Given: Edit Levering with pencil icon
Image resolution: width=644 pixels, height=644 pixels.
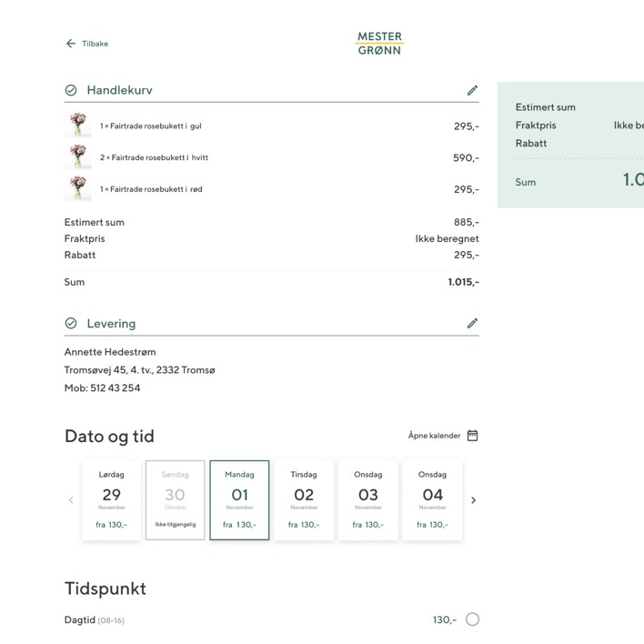Looking at the screenshot, I should [472, 323].
